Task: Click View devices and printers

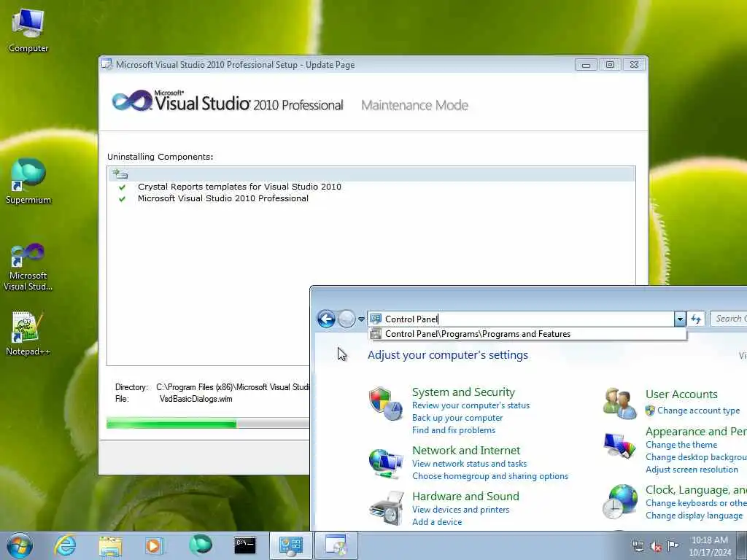Action: pyautogui.click(x=460, y=510)
